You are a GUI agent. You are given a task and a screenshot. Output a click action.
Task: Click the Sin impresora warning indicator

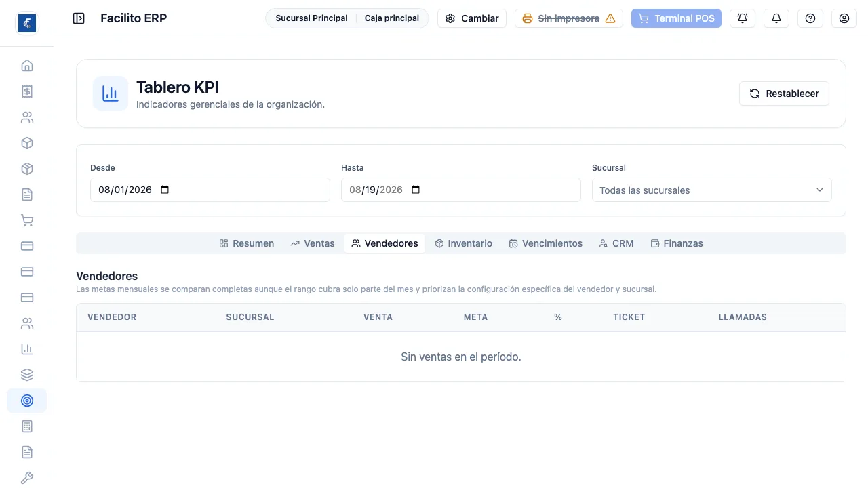click(x=569, y=18)
